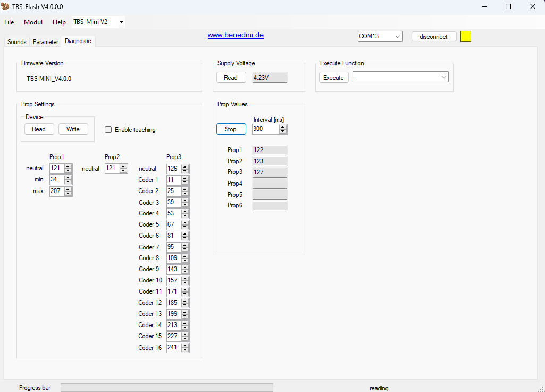Image resolution: width=545 pixels, height=392 pixels.
Task: Click the Coder 9 value field
Action: click(x=174, y=269)
